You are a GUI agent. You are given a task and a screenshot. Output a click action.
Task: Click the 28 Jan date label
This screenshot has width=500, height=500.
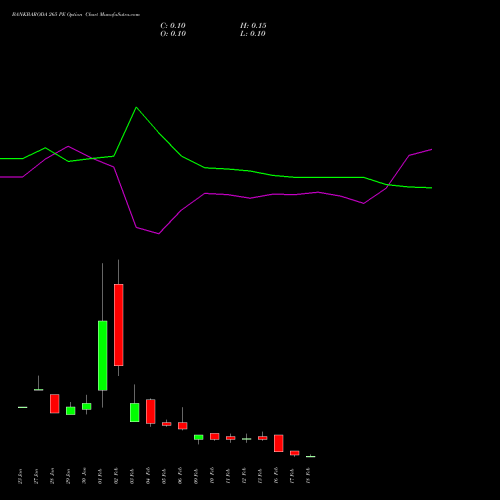pyautogui.click(x=52, y=476)
